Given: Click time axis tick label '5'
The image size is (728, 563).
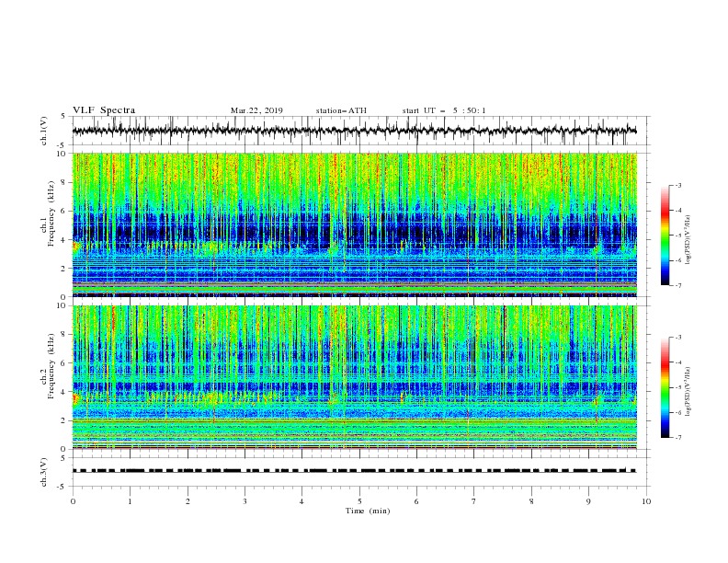Looking at the screenshot, I should point(359,501).
